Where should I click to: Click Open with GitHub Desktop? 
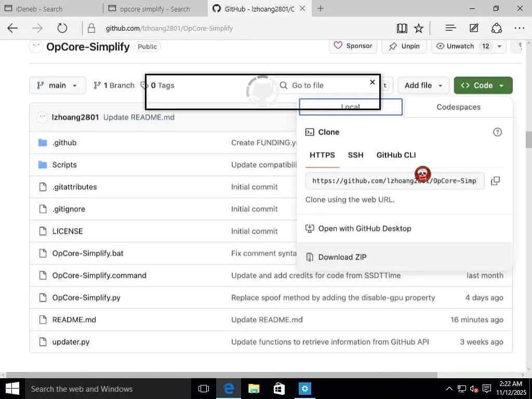[x=404, y=229]
